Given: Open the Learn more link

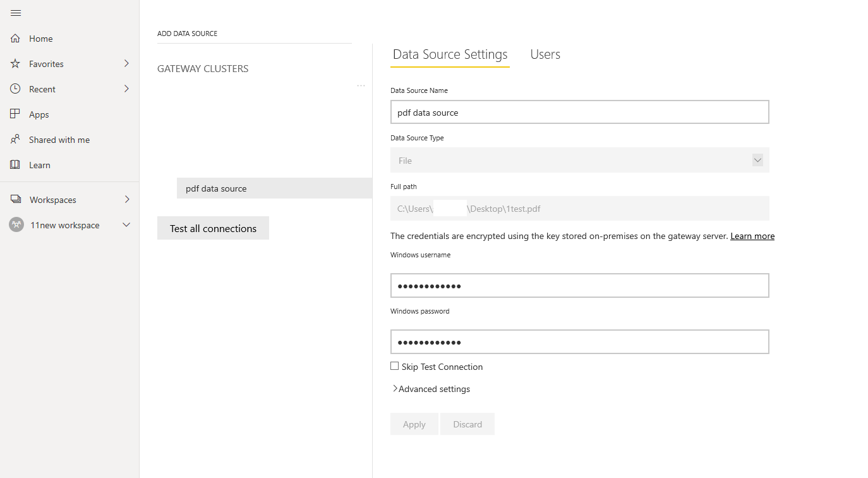Looking at the screenshot, I should coord(752,236).
